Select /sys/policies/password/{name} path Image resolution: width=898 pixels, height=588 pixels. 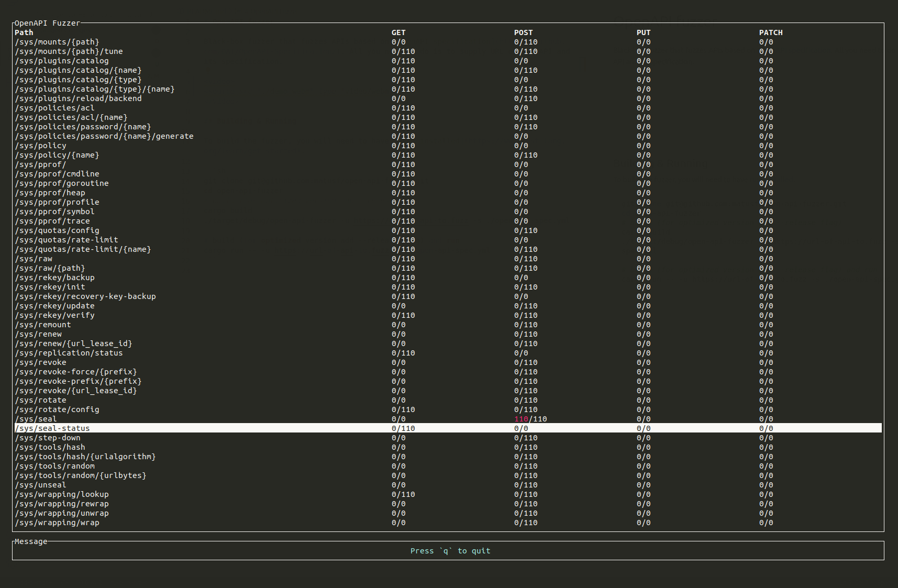[x=83, y=127]
